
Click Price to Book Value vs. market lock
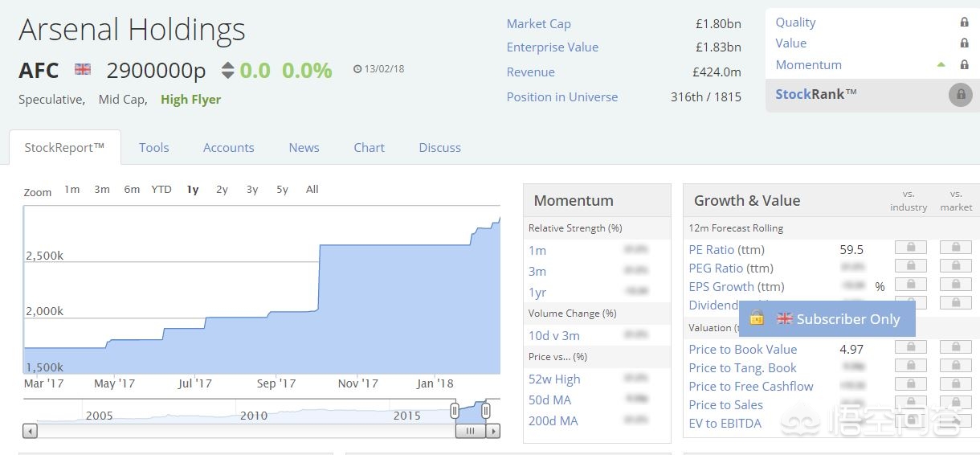click(955, 347)
